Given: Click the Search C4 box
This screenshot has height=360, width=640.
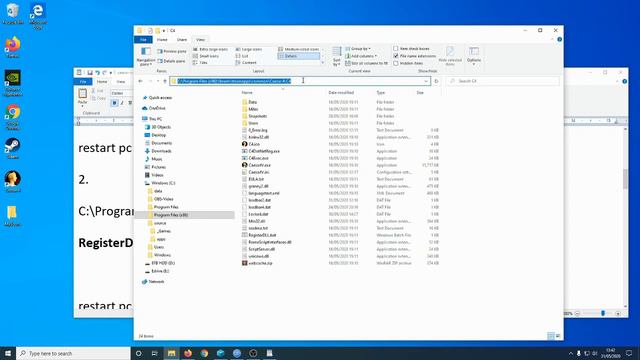Looking at the screenshot, I should 502,81.
